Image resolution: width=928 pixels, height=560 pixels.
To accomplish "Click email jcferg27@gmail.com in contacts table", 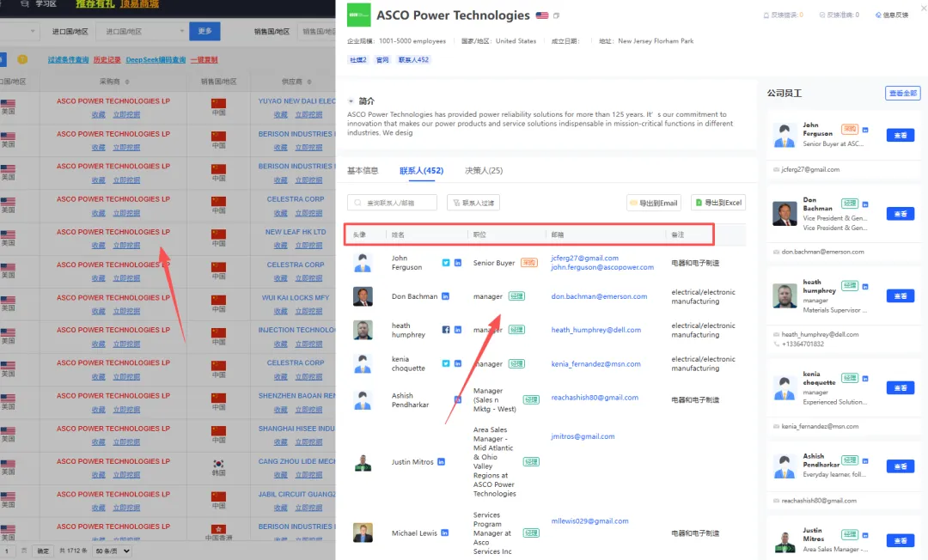I will point(585,259).
